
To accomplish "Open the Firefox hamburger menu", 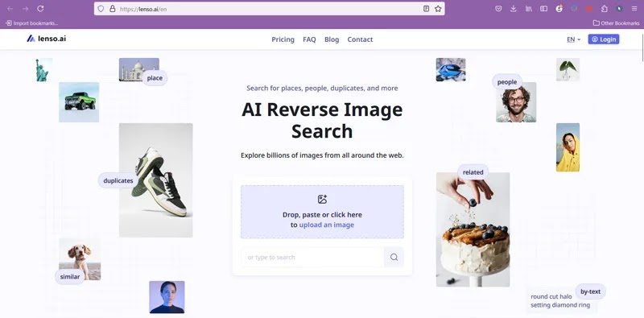I will click(634, 9).
